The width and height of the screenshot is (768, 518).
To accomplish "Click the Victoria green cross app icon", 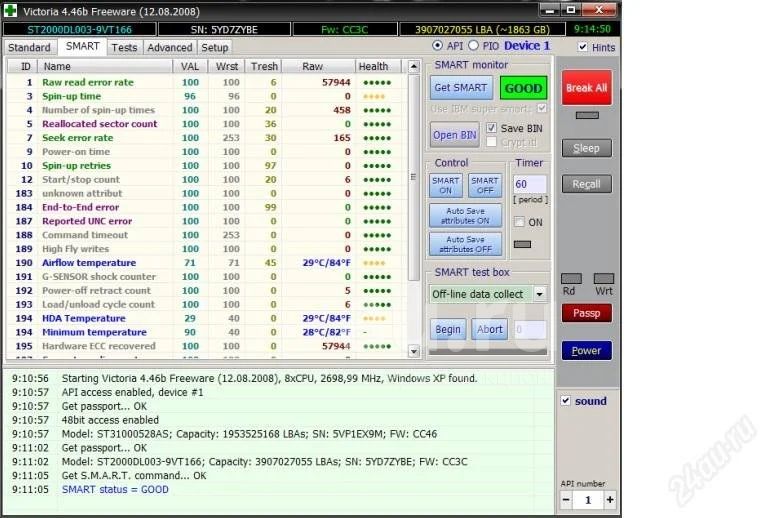I will (10, 10).
